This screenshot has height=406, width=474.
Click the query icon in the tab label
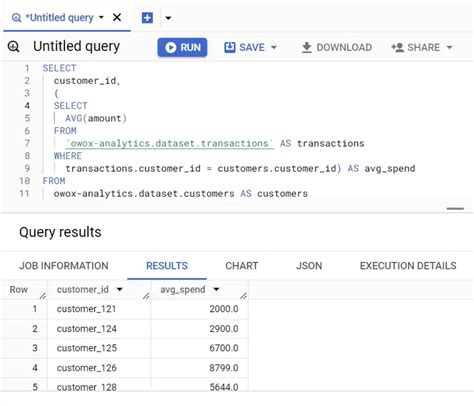tap(16, 18)
